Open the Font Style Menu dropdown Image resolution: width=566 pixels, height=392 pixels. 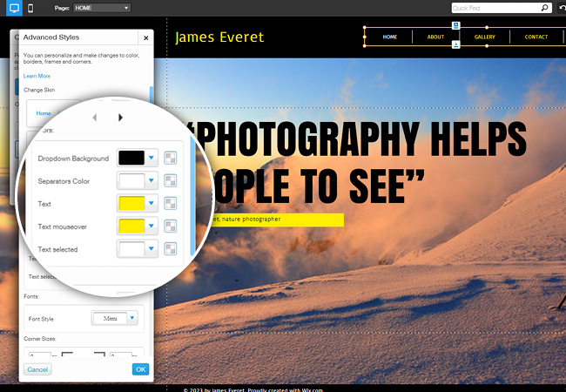[x=114, y=318]
